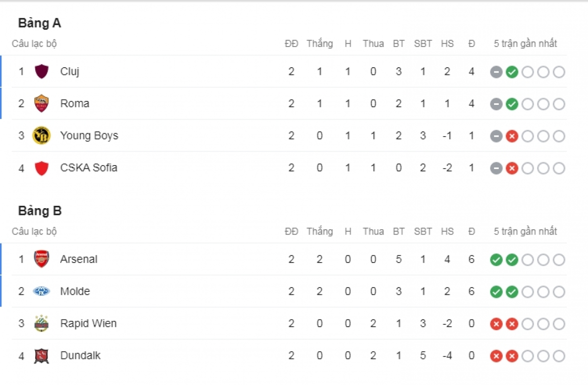Screen dimensions: 588x385
Task: Click the Bảng B group heading
Action: click(x=40, y=211)
